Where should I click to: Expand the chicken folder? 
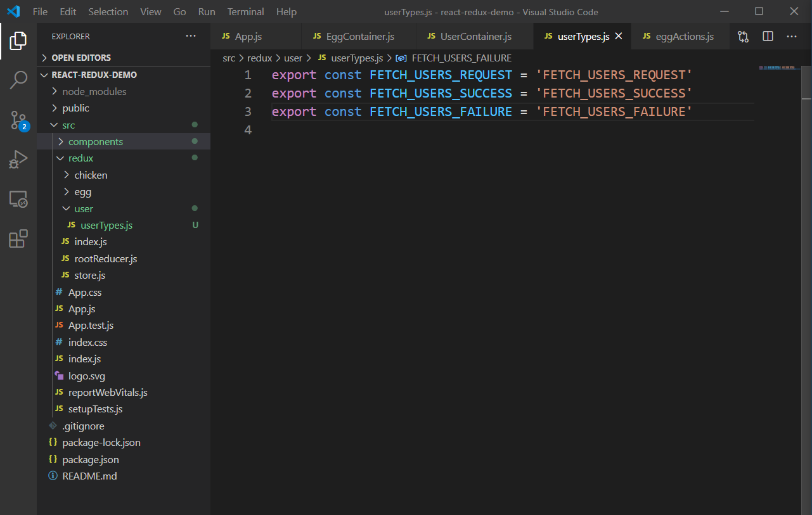124,175
